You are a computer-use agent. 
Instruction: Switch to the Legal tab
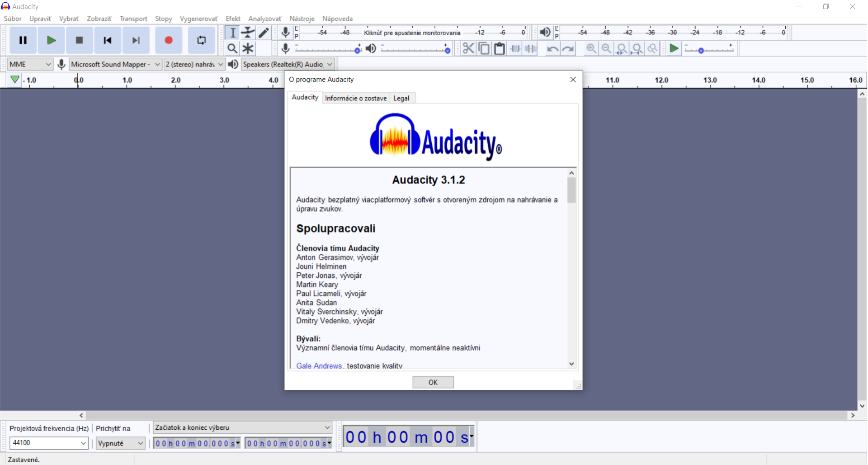[401, 98]
